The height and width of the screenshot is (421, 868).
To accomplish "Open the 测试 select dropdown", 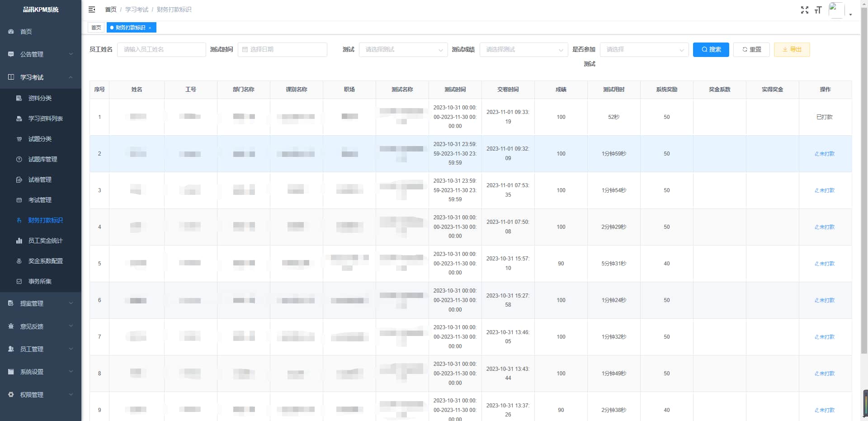I will point(403,50).
